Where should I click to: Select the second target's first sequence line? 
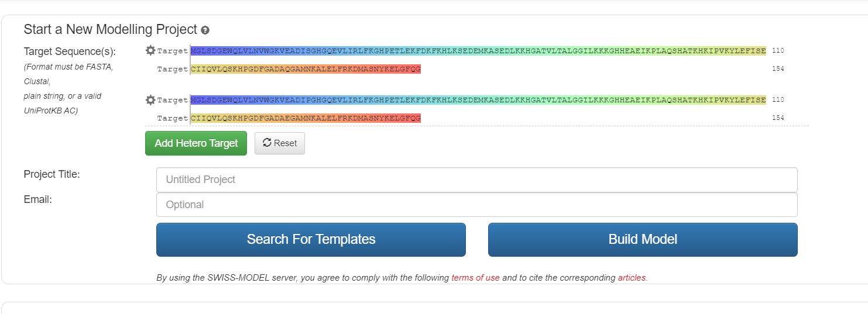tap(478, 100)
